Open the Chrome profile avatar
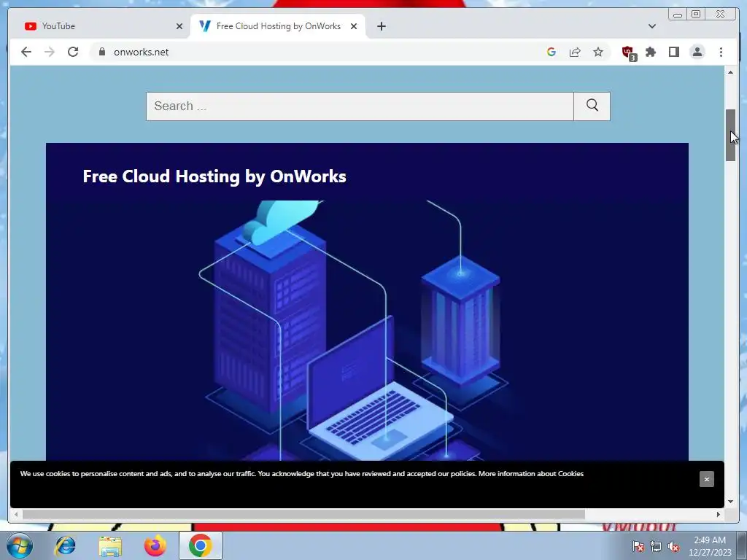Image resolution: width=747 pixels, height=560 pixels. click(x=697, y=52)
